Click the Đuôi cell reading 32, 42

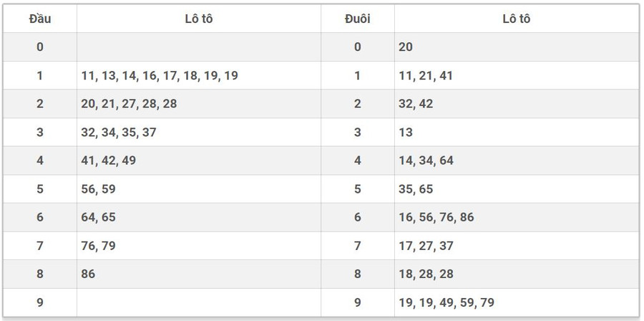[x=416, y=104]
